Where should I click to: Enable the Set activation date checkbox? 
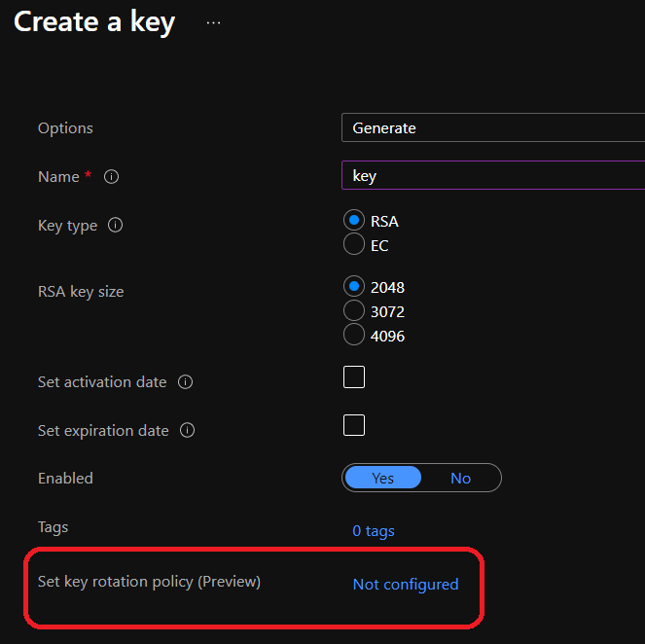354,376
